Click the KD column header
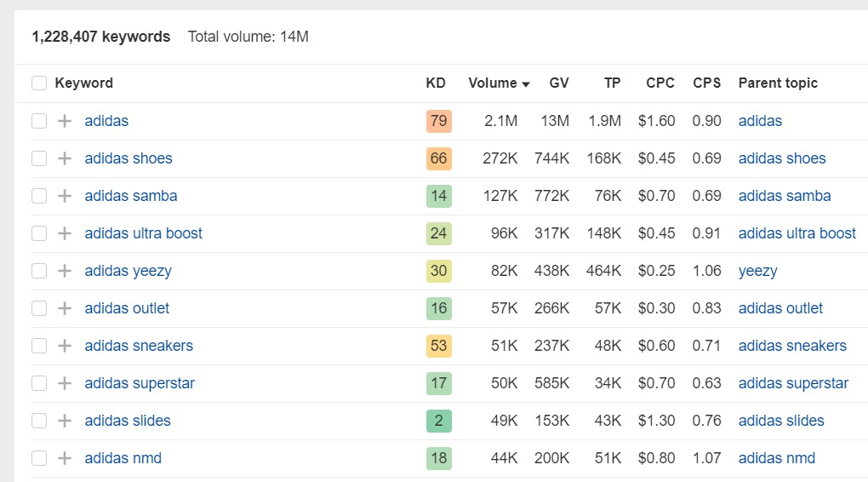The width and height of the screenshot is (868, 482). [435, 83]
